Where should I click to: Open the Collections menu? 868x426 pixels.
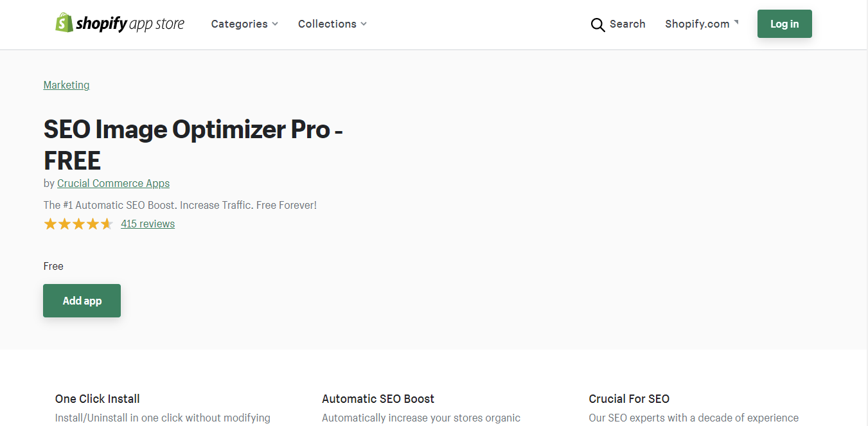pos(327,24)
